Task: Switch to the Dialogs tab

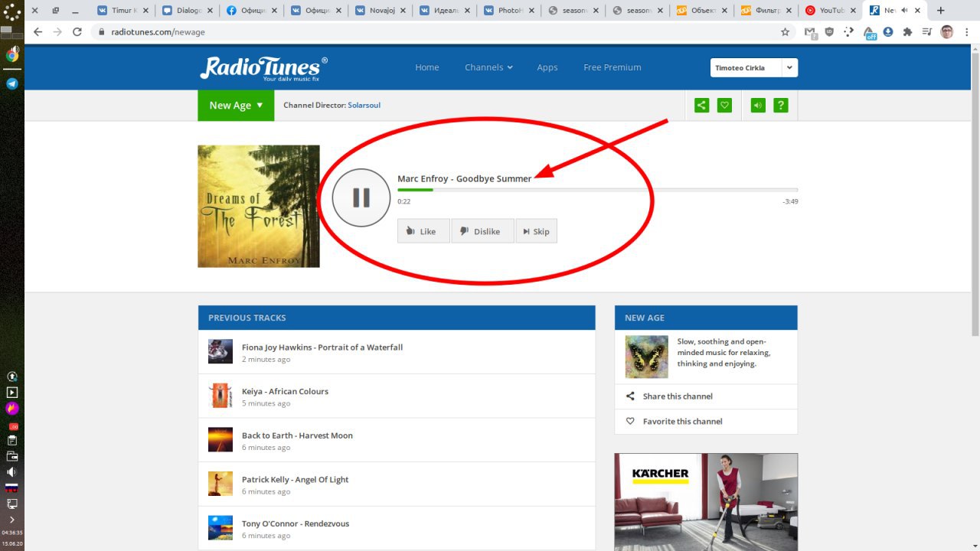Action: [187, 11]
